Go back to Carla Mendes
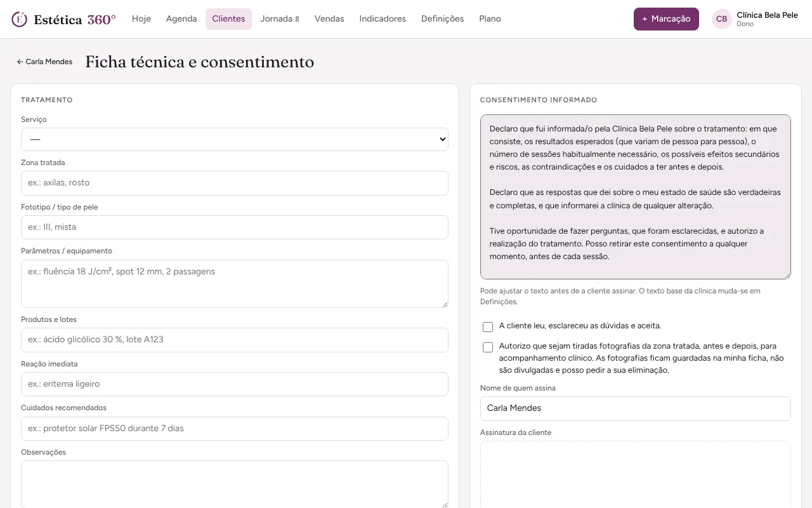The height and width of the screenshot is (508, 812). (44, 62)
